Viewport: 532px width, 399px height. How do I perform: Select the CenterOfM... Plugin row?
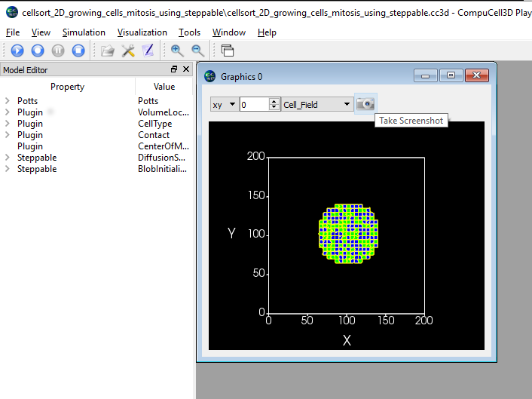tap(96, 146)
